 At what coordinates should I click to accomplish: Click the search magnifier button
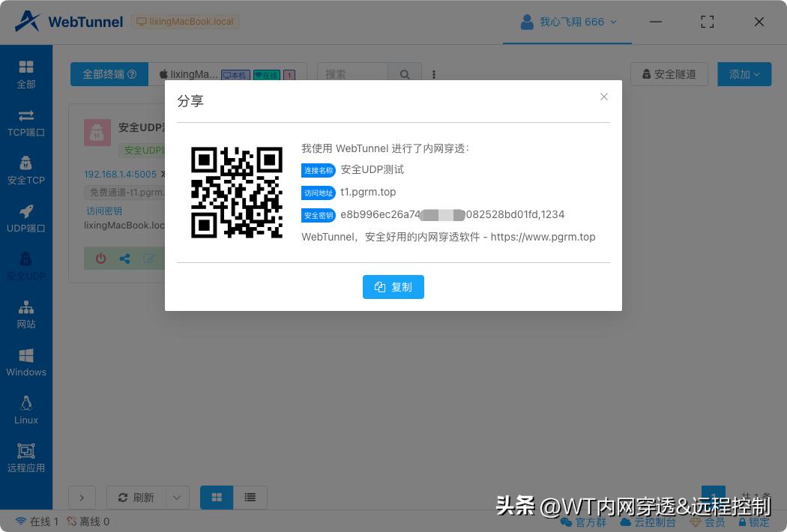pos(405,74)
